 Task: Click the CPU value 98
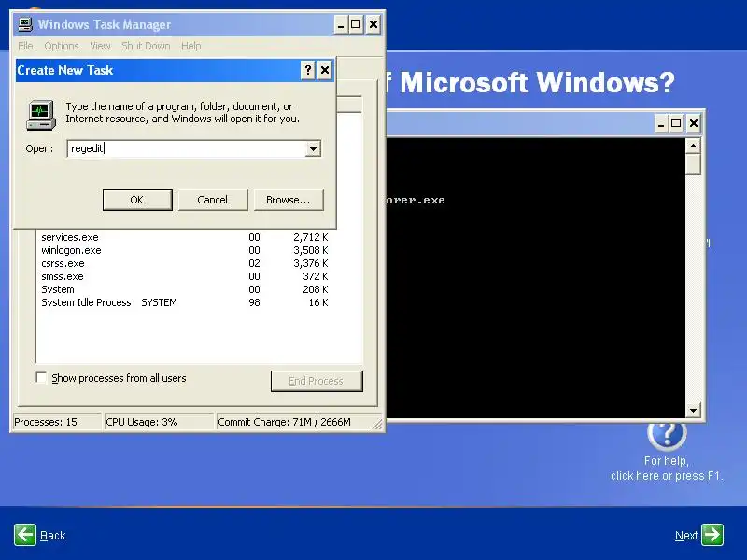pyautogui.click(x=254, y=302)
